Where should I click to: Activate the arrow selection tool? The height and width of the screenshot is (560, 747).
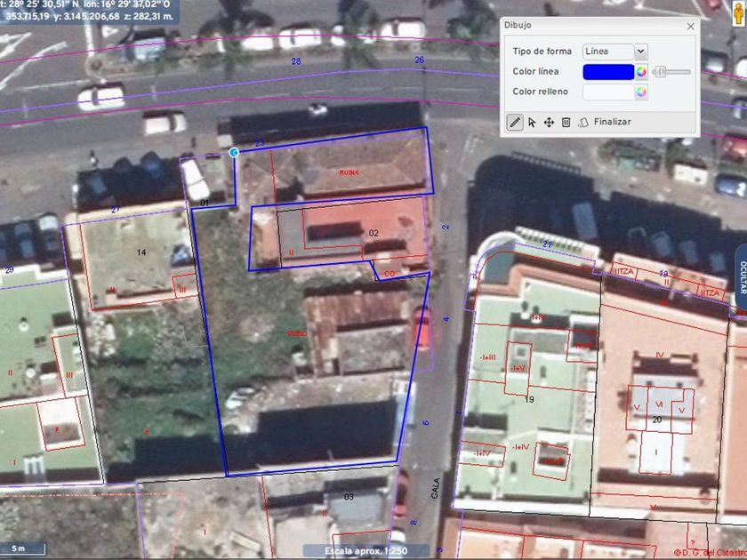point(532,123)
